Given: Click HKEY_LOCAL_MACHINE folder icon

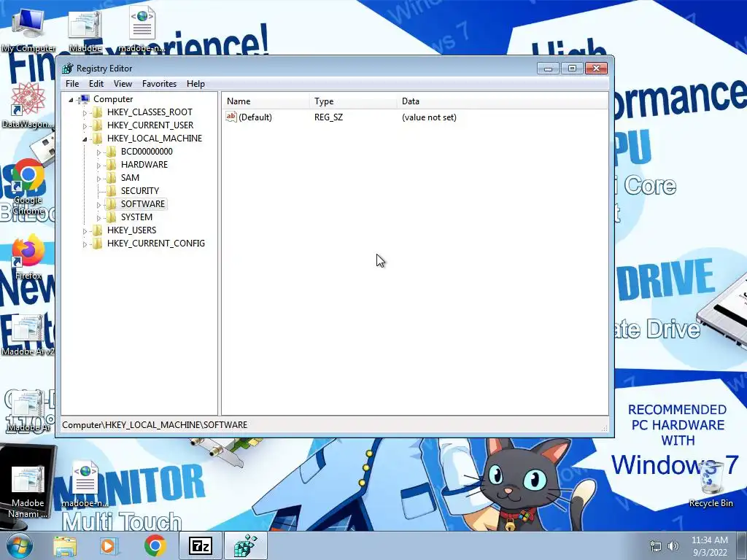Looking at the screenshot, I should coord(97,138).
